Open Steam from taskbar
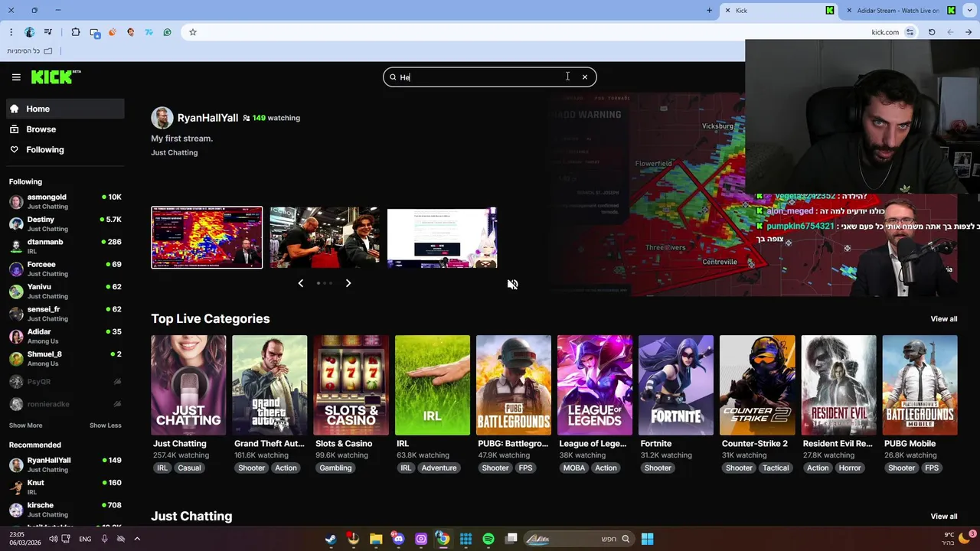Image resolution: width=980 pixels, height=551 pixels. coord(331,539)
